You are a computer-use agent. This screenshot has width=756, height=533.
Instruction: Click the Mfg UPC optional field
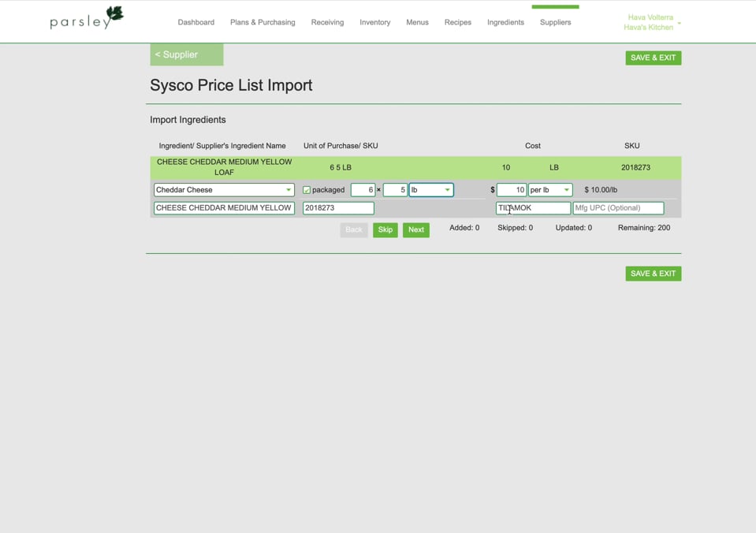618,207
